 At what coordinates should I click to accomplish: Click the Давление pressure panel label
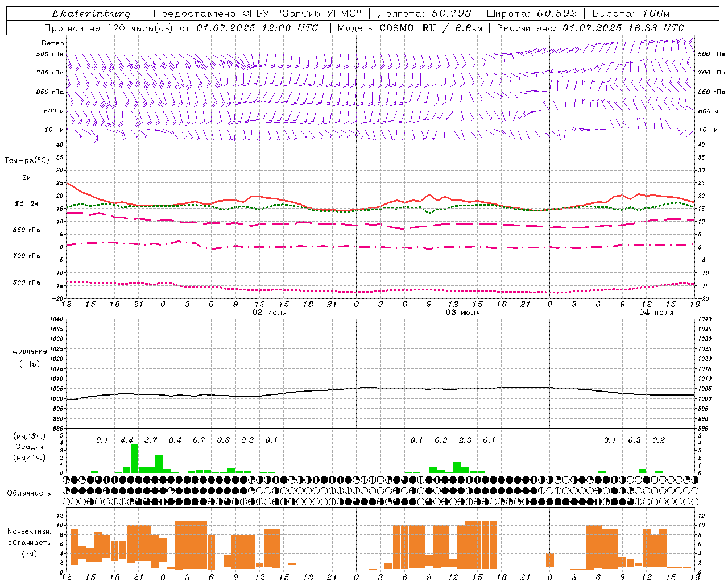[x=30, y=351]
